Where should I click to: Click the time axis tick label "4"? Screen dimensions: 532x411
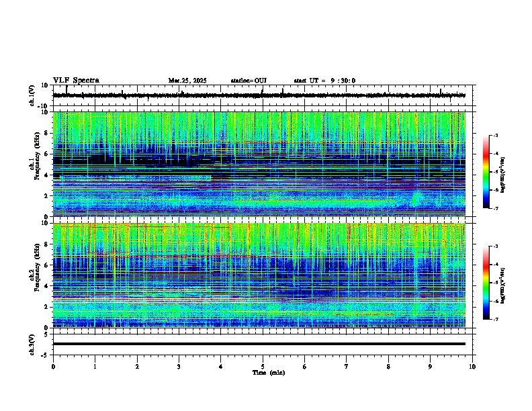tap(221, 367)
